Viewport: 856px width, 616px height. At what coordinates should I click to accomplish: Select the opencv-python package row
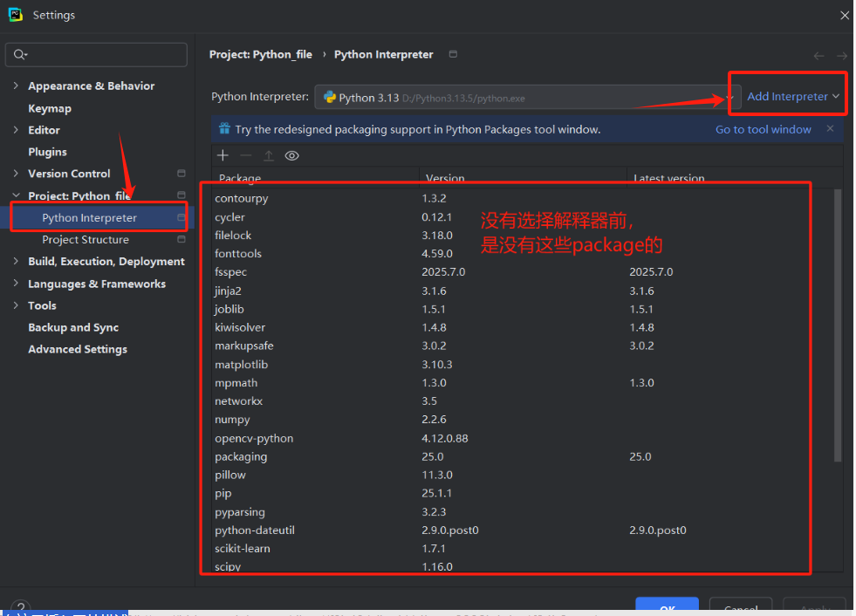tap(523, 438)
